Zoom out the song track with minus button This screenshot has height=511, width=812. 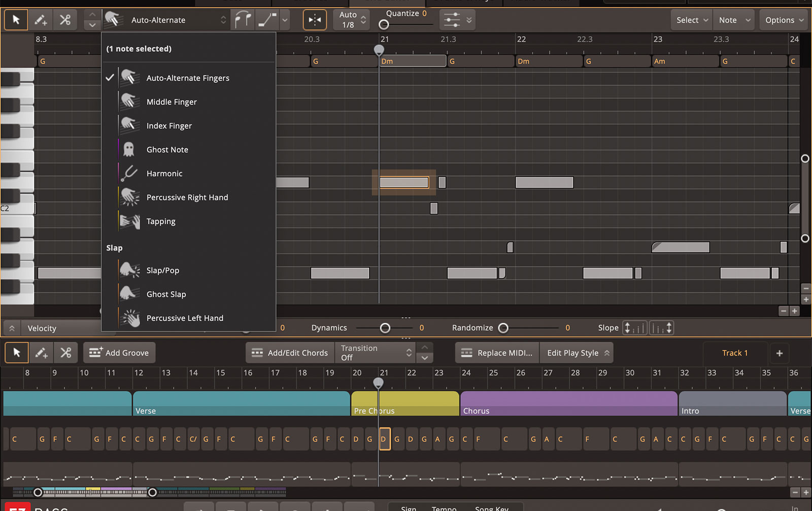click(x=795, y=492)
